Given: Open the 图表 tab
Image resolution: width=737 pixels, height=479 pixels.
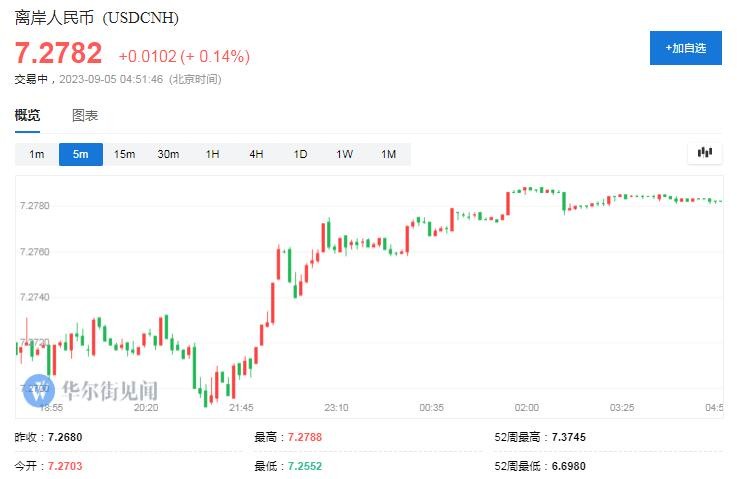Looking at the screenshot, I should pyautogui.click(x=85, y=116).
